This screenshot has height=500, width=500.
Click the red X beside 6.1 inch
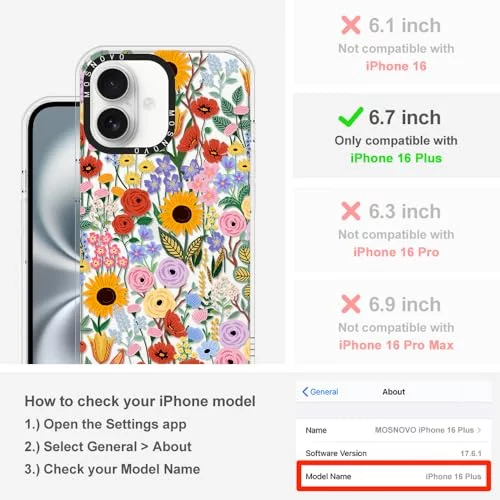(350, 26)
